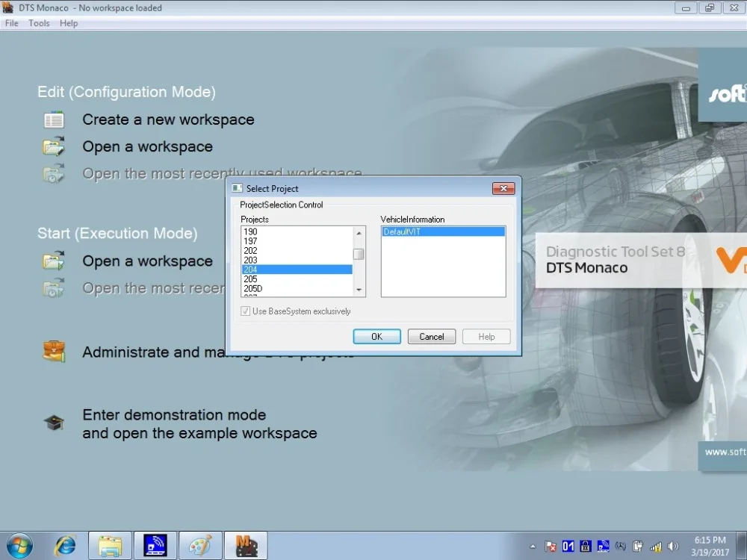Restore down the DTS Monaco window
The image size is (747, 560).
coord(710,8)
